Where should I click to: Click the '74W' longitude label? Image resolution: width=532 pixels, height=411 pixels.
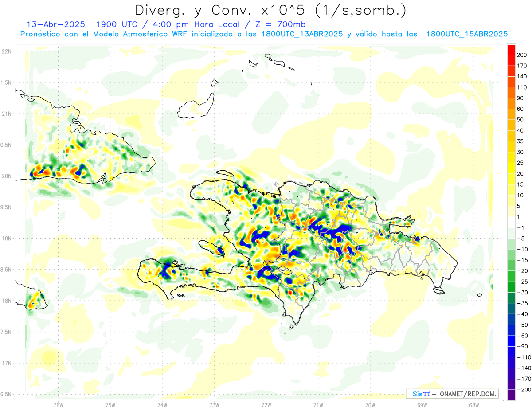(x=162, y=405)
